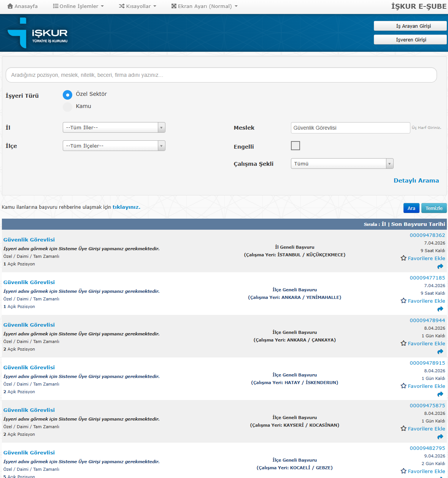Click share arrow for Hatay İskenderun listing
The image size is (448, 478).
coord(440,394)
